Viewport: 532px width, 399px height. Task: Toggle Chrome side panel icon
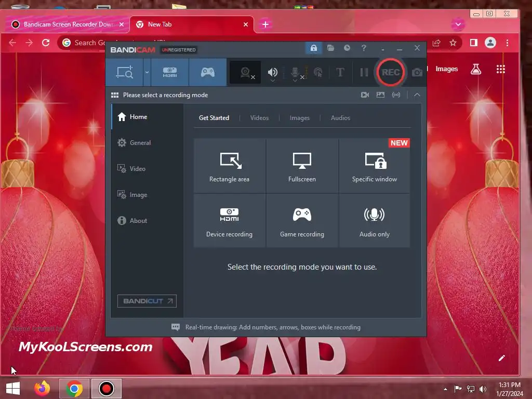pos(474,43)
